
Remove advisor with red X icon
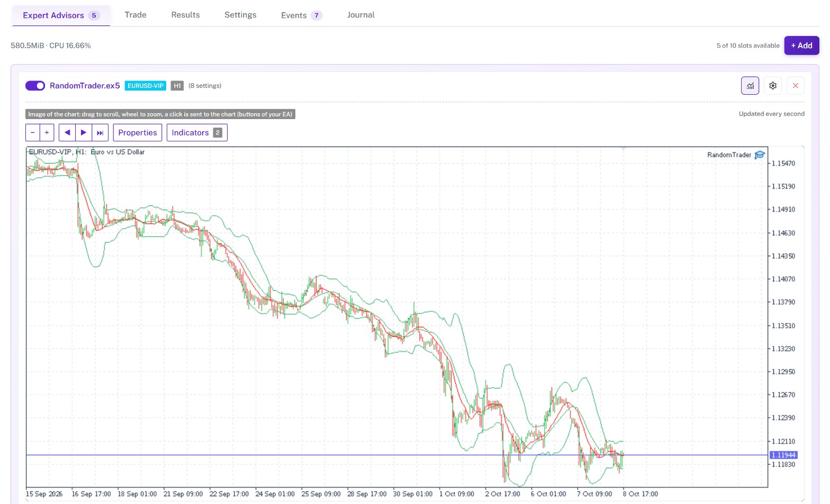[796, 86]
